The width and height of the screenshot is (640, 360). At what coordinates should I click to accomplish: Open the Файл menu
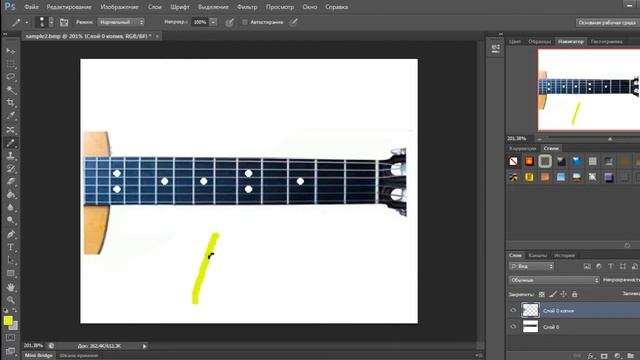coord(31,7)
